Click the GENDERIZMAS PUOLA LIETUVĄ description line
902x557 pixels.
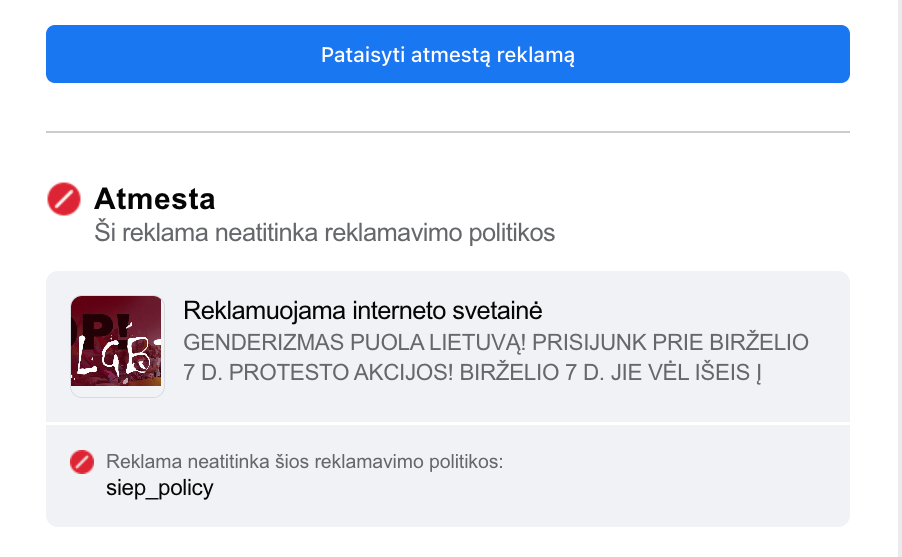(x=495, y=343)
